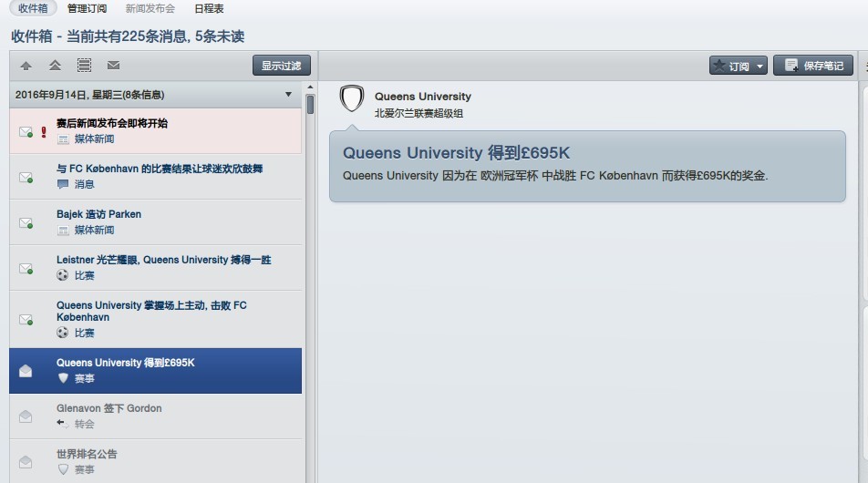868x483 pixels.
Task: Click the 保存笔记 button
Action: (x=813, y=66)
